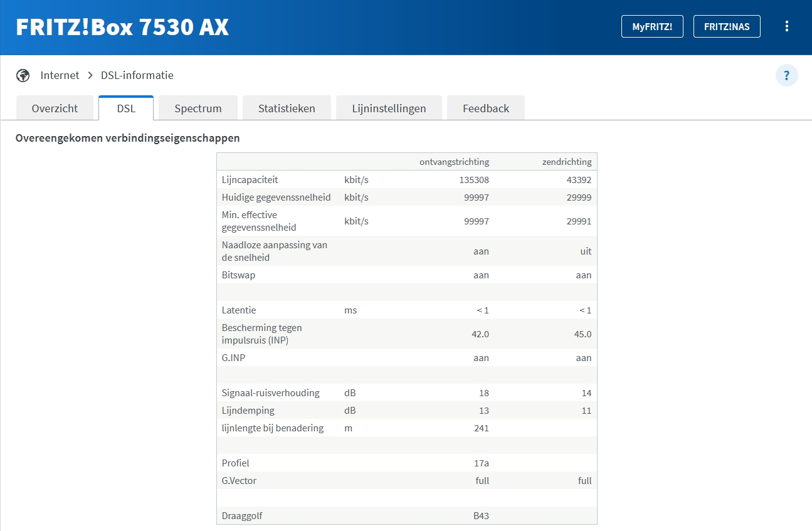The width and height of the screenshot is (812, 531).
Task: Click the zendrichting column header
Action: pos(567,162)
